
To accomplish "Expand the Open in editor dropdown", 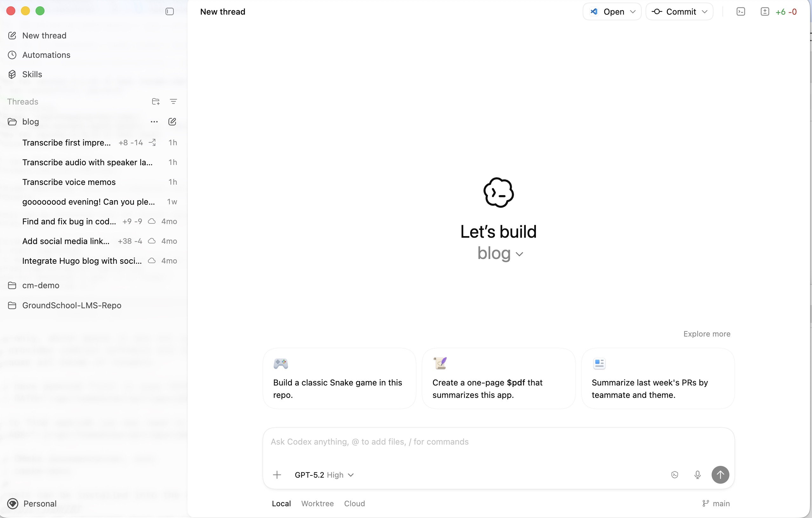I will [633, 12].
